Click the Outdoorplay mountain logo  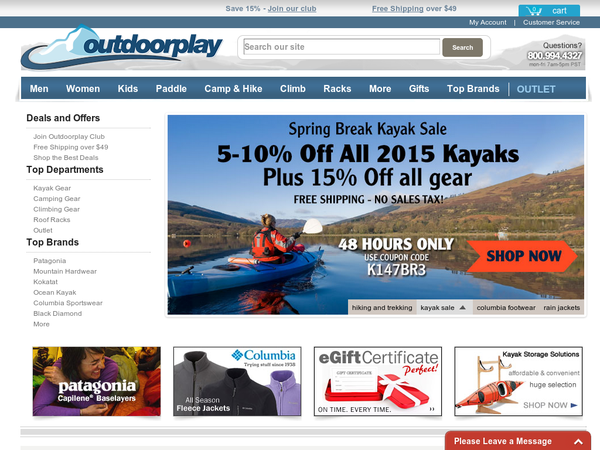tap(122, 47)
